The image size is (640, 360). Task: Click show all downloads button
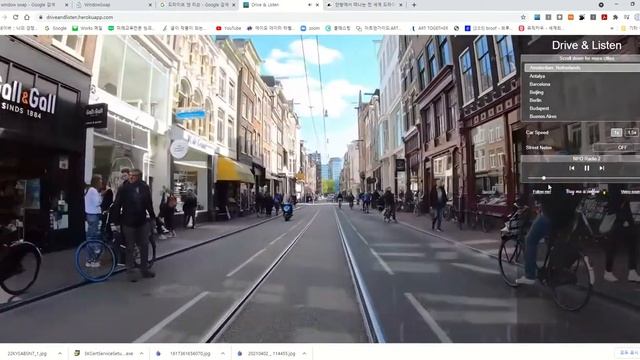coord(628,353)
